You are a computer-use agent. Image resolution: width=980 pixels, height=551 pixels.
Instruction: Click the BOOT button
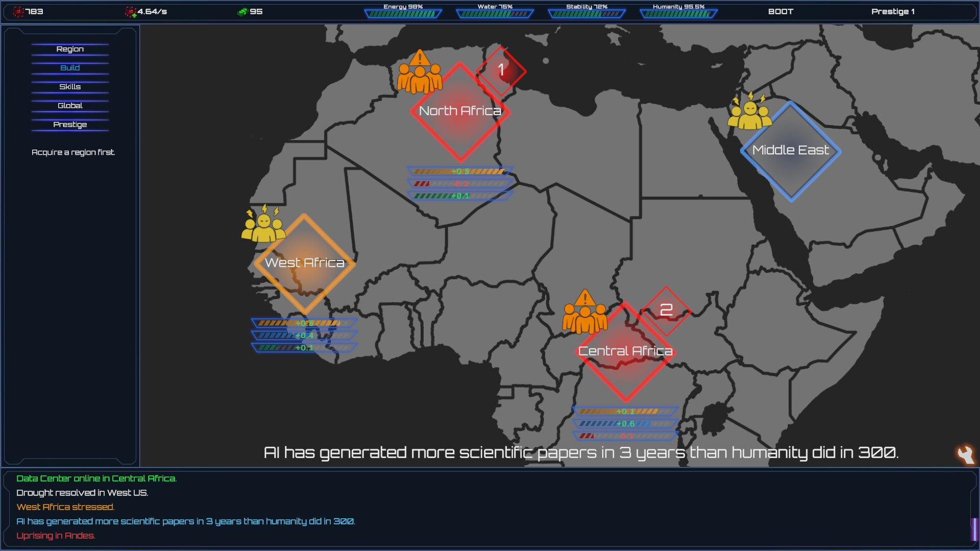click(780, 11)
